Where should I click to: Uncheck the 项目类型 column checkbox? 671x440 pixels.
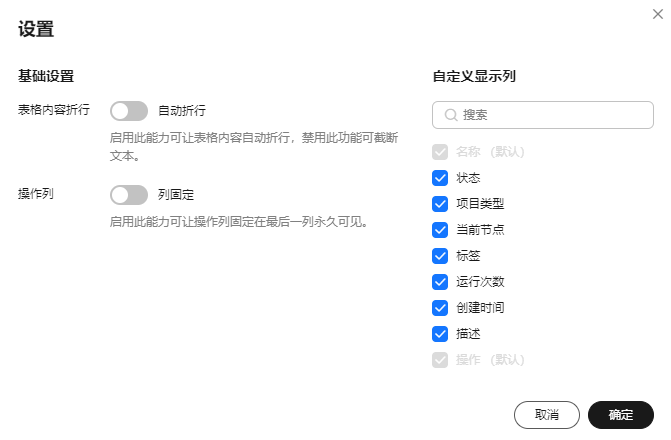(x=440, y=204)
